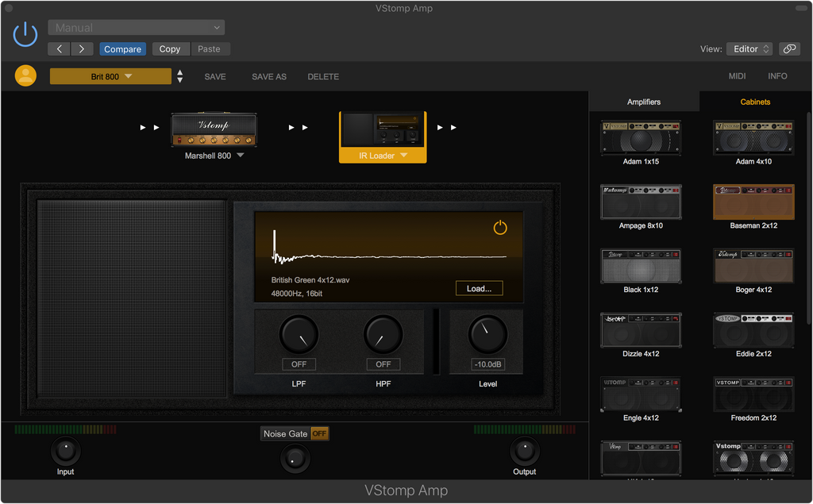Pick the Adam 1x15 cabinet

pyautogui.click(x=641, y=138)
